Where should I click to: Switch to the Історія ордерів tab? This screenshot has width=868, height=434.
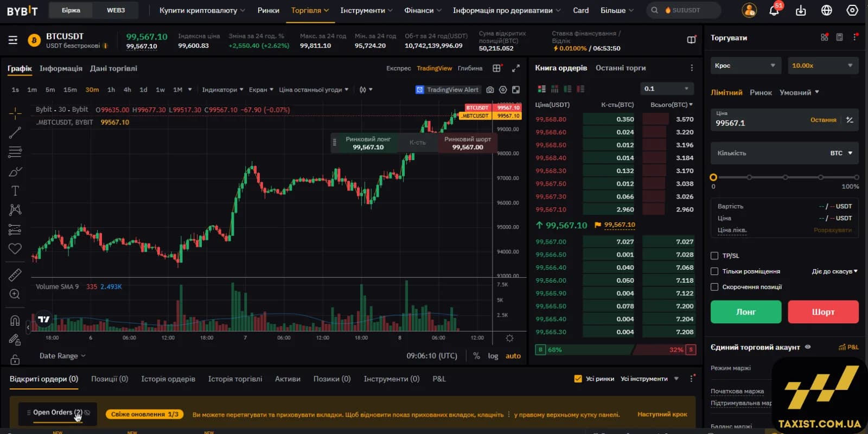[x=168, y=379]
